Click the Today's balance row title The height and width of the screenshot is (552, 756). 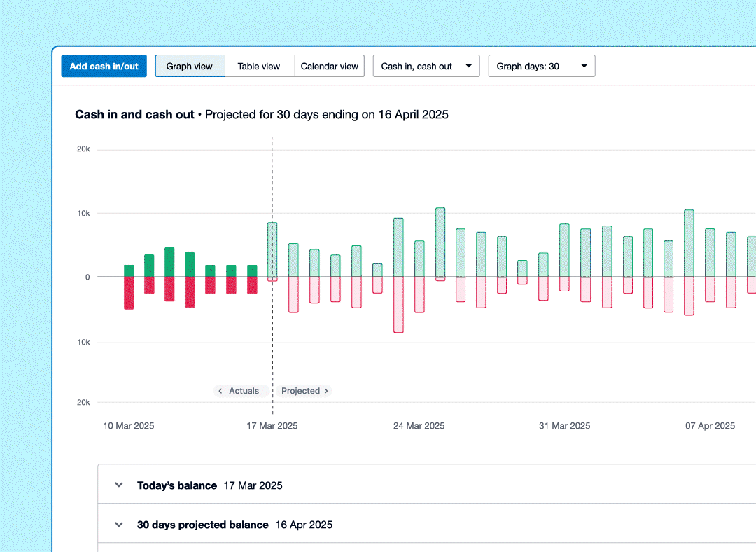[177, 485]
